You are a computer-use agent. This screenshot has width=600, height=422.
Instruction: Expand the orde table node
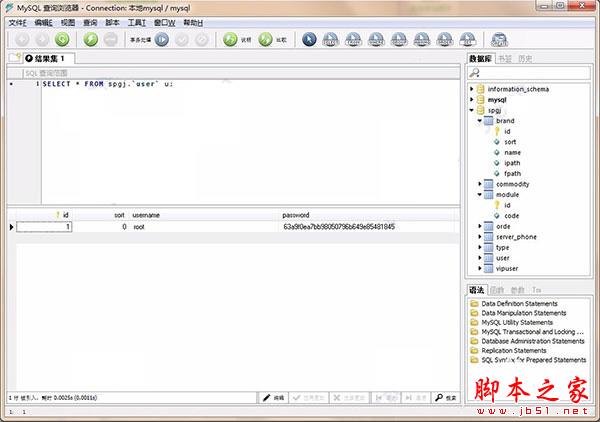[480, 226]
